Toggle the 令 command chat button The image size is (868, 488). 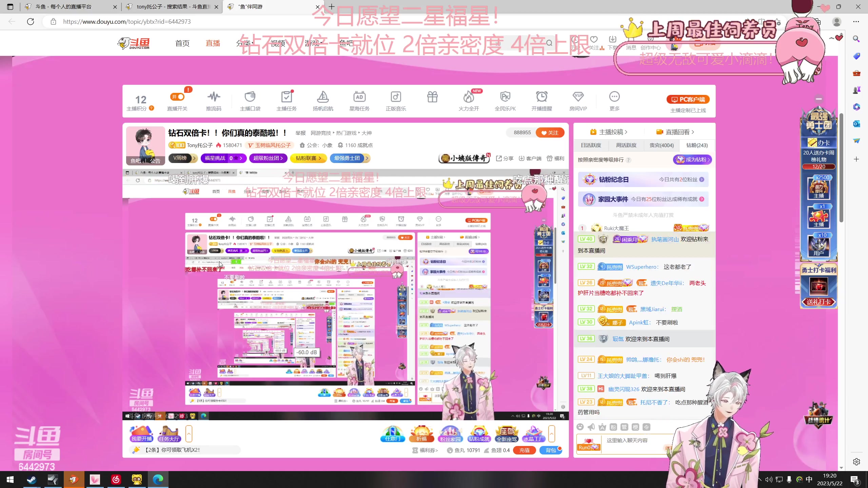pos(647,427)
